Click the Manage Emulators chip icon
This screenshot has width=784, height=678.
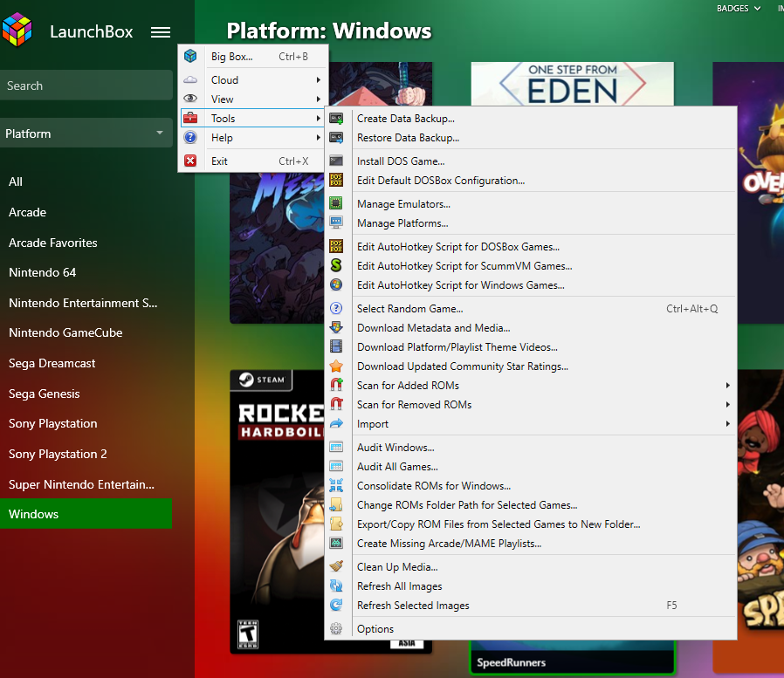tap(336, 203)
